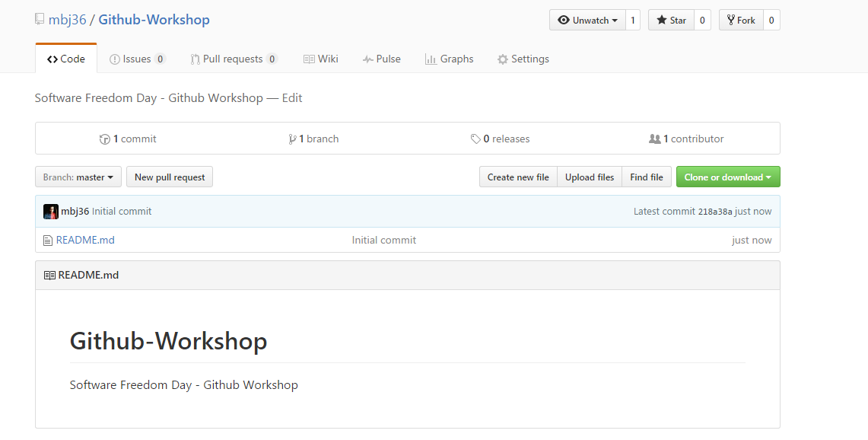Open the Issues tab
This screenshot has width=868, height=440.
137,59
